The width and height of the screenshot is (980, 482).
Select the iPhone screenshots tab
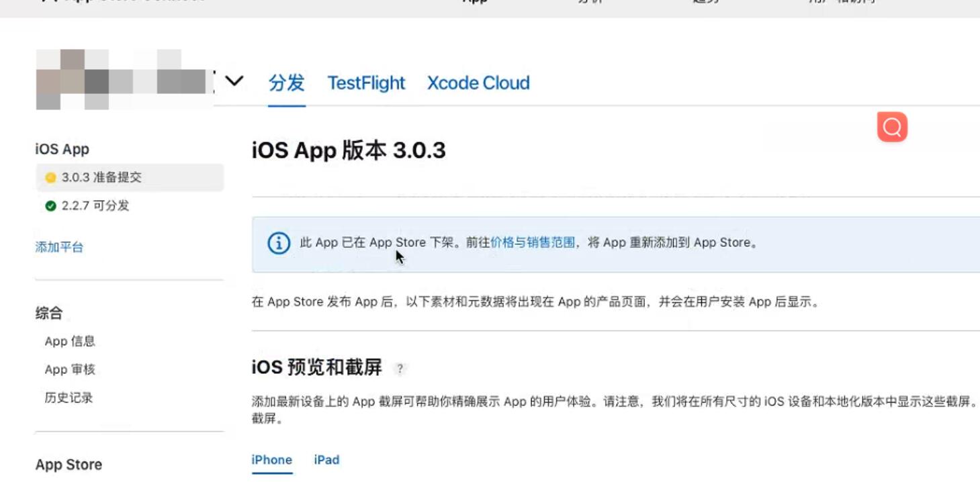(272, 460)
